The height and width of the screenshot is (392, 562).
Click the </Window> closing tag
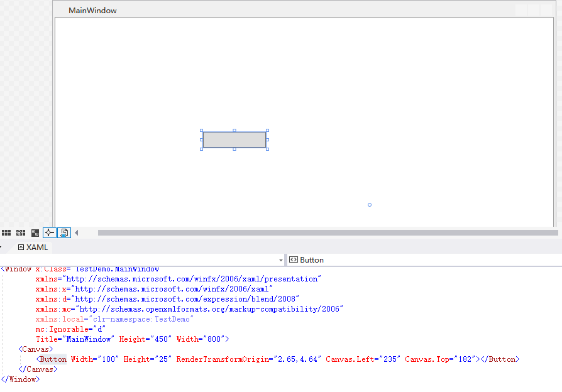point(20,379)
